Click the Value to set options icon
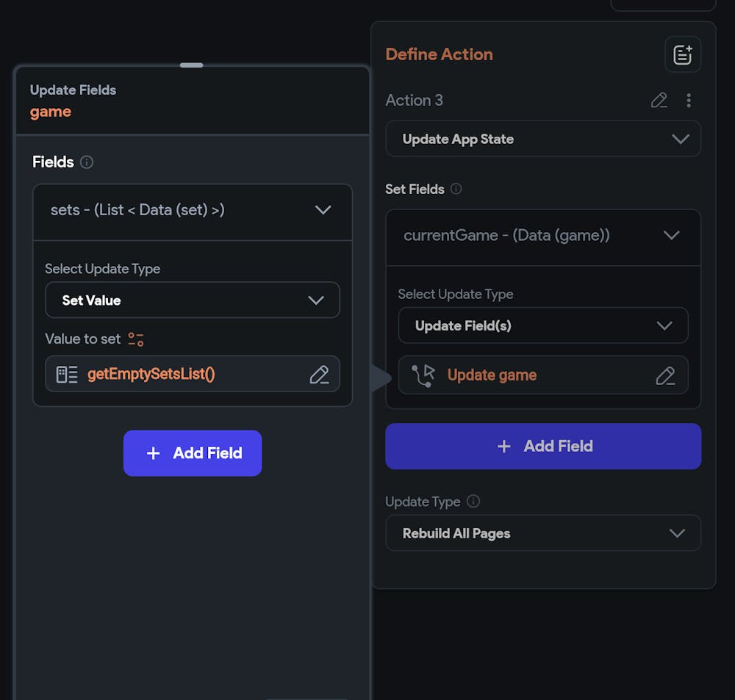Viewport: 735px width, 700px height. tap(135, 339)
